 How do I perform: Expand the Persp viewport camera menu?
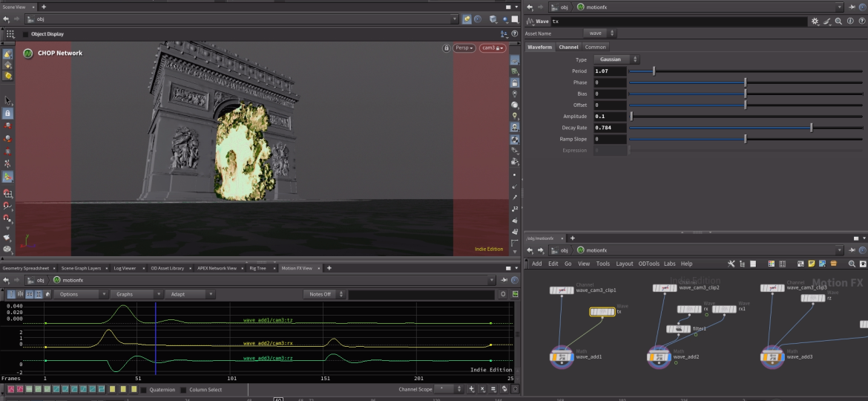coord(465,48)
